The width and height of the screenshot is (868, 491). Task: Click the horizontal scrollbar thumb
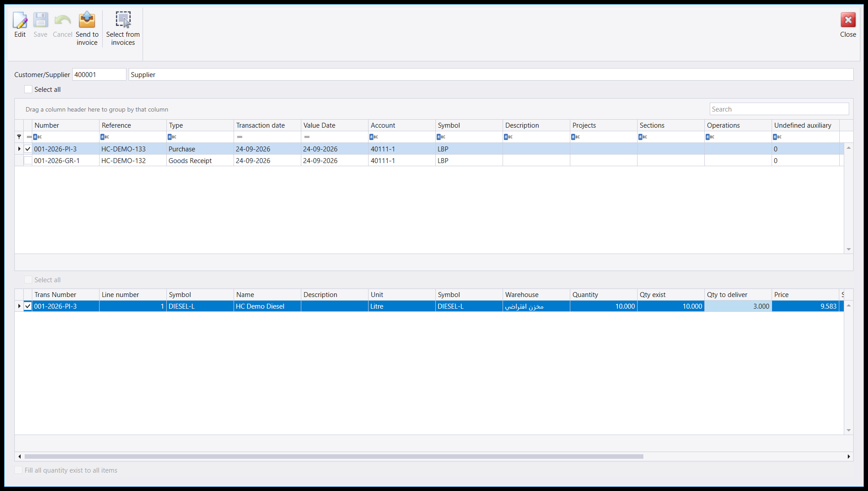pos(334,457)
